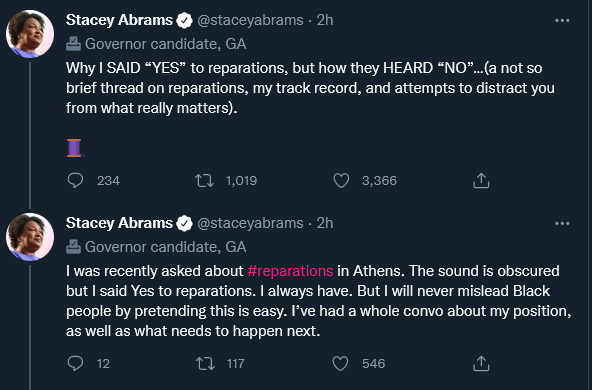Like the first tweet with 3,366 likes
Screen dimensions: 592x390
[341, 180]
